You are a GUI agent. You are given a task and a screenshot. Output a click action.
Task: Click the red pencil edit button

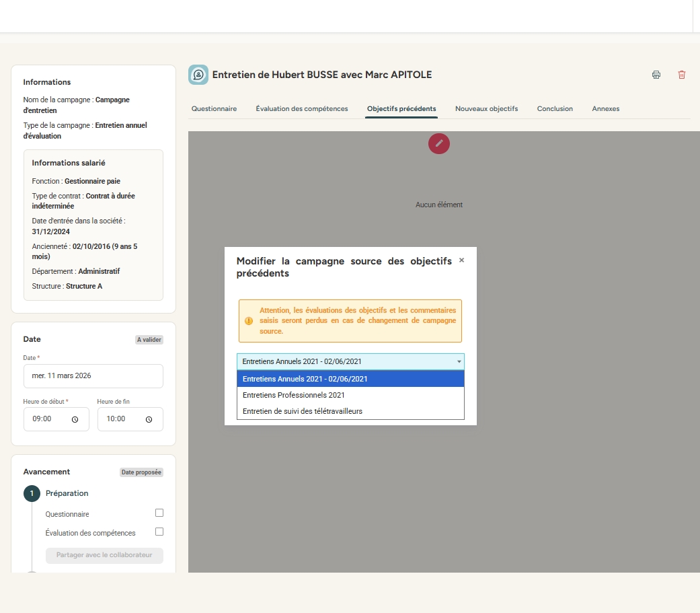(x=439, y=143)
